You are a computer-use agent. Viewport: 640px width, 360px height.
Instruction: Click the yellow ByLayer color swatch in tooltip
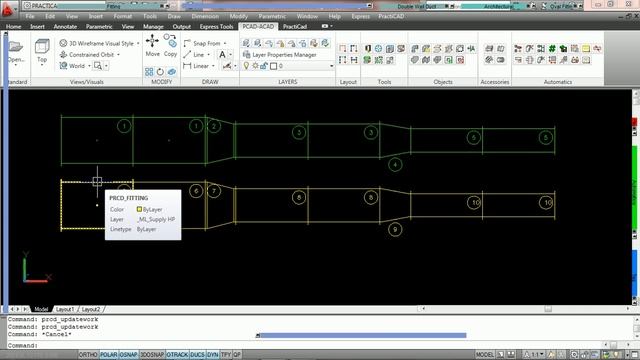pos(139,209)
